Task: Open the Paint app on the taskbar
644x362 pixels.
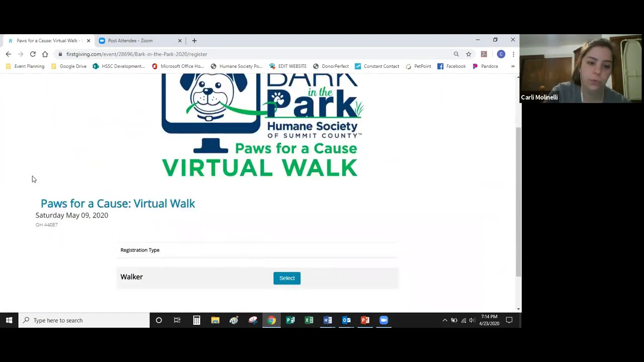Action: pyautogui.click(x=234, y=320)
